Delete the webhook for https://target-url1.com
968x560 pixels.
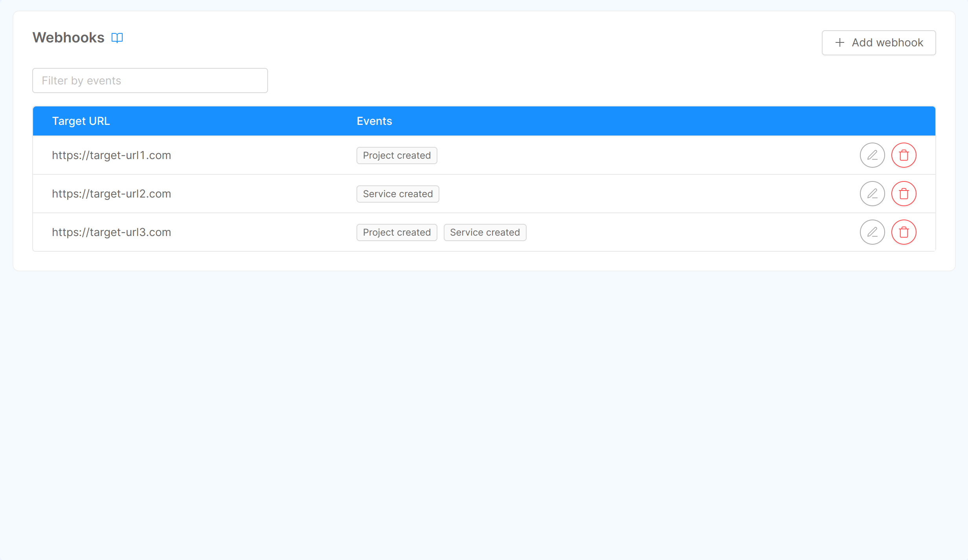[904, 155]
